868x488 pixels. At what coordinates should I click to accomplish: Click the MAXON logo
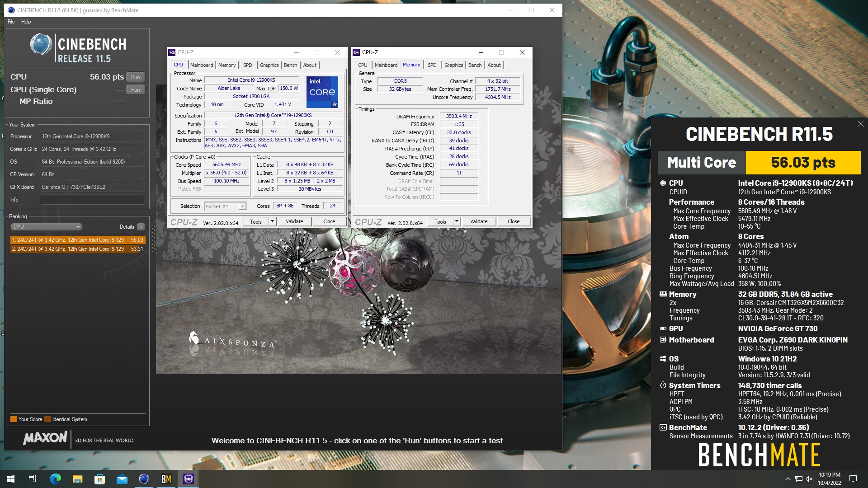click(x=45, y=438)
